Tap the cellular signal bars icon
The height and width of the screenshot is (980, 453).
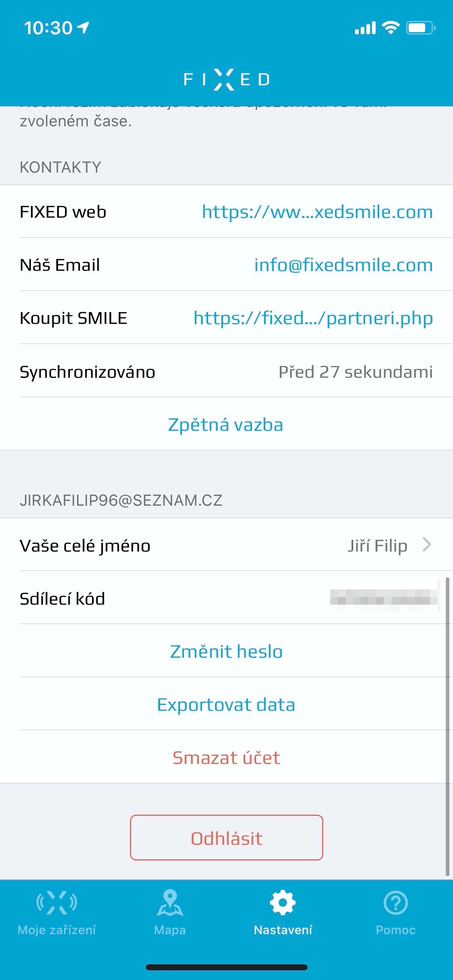tap(365, 28)
